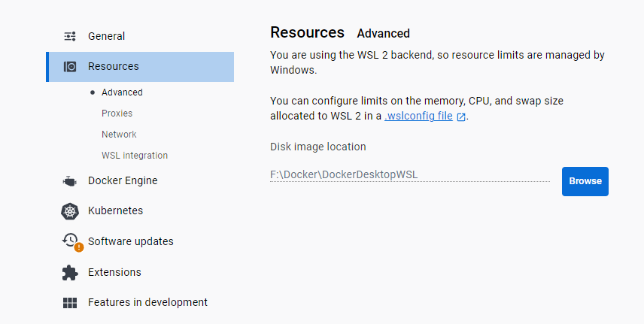644x324 pixels.
Task: Show the Software updates page
Action: point(130,241)
